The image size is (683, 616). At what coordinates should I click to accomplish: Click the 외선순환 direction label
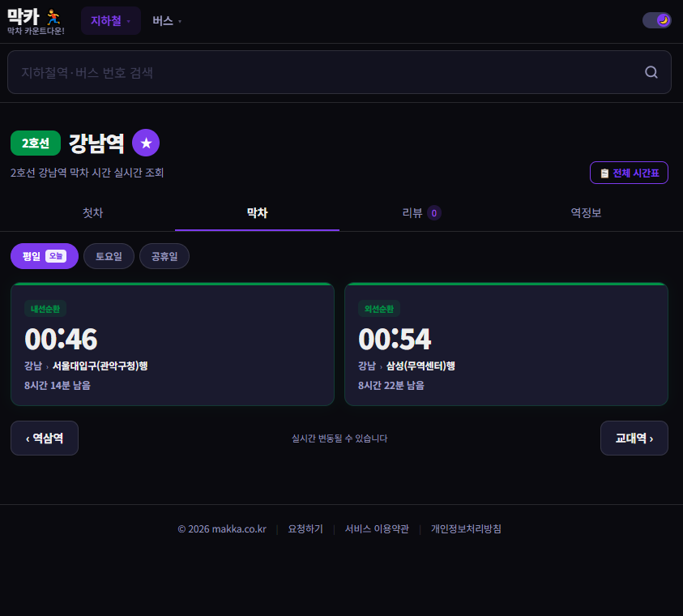pyautogui.click(x=379, y=309)
